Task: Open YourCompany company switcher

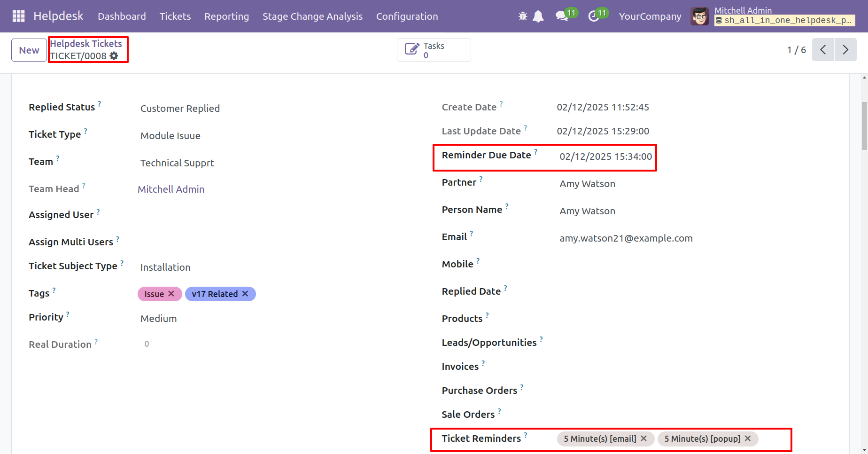Action: click(650, 16)
